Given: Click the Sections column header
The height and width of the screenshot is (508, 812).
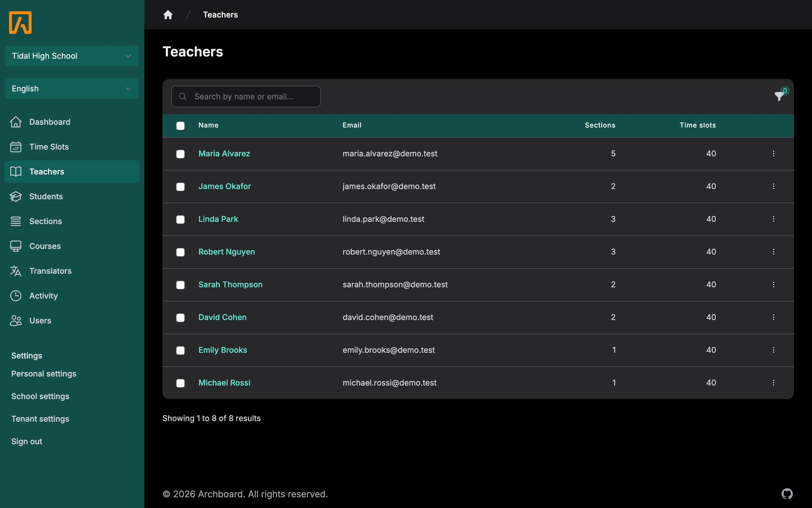Looking at the screenshot, I should pyautogui.click(x=600, y=125).
